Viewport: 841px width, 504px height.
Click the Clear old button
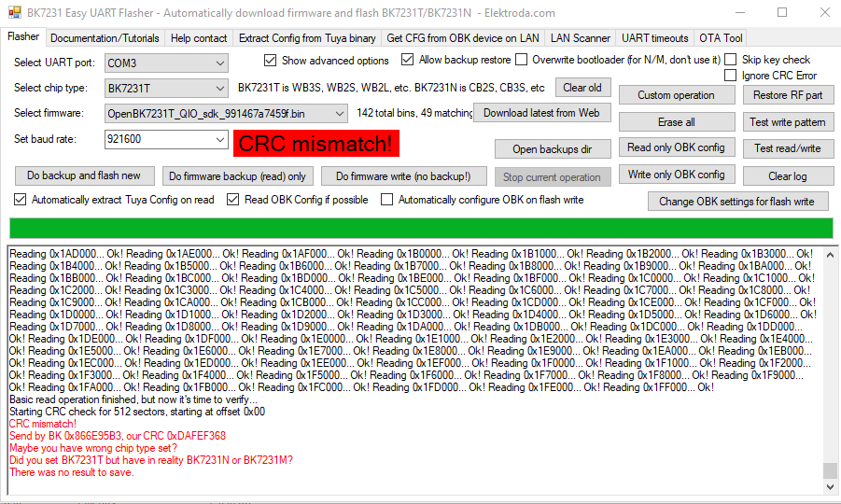point(582,88)
